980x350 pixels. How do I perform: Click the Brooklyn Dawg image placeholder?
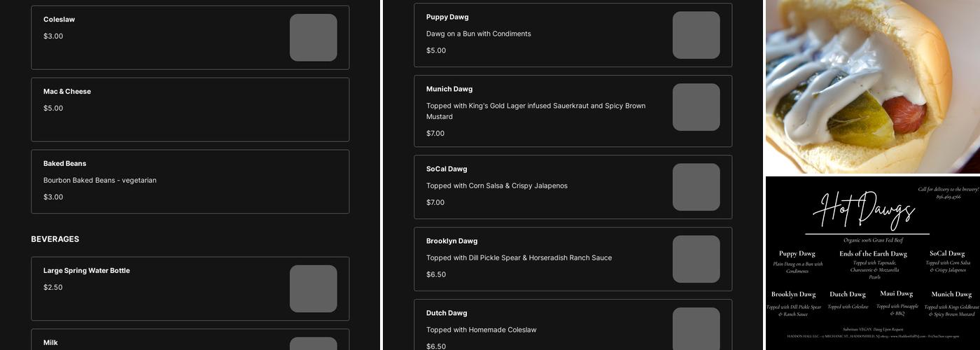point(696,259)
